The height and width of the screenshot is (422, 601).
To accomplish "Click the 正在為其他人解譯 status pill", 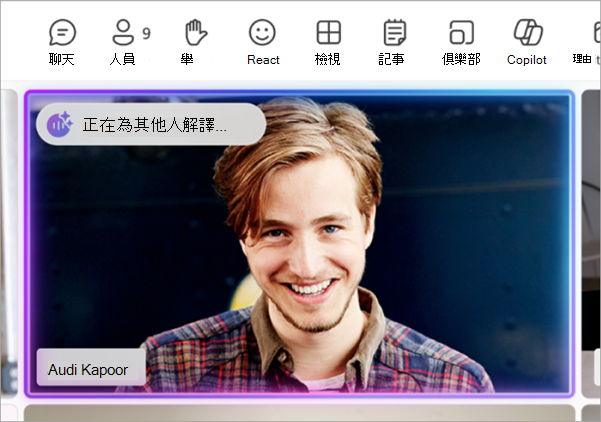I will tap(151, 124).
